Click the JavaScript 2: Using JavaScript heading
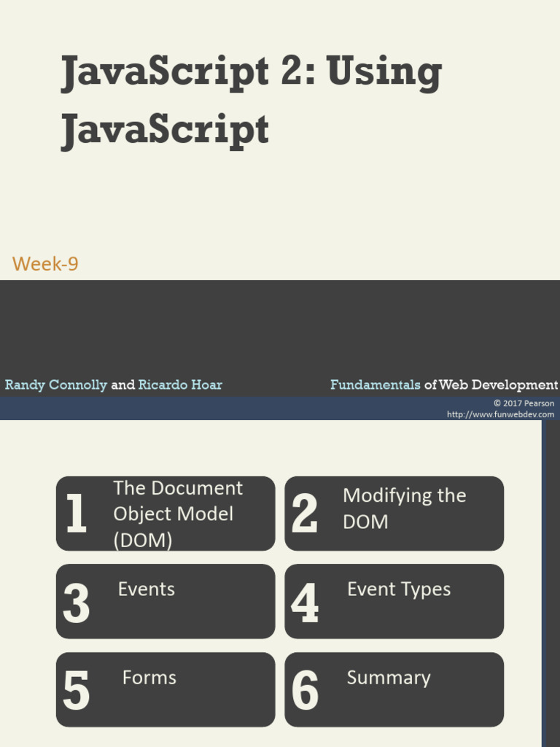Screen dimensions: 560x747 click(252, 101)
